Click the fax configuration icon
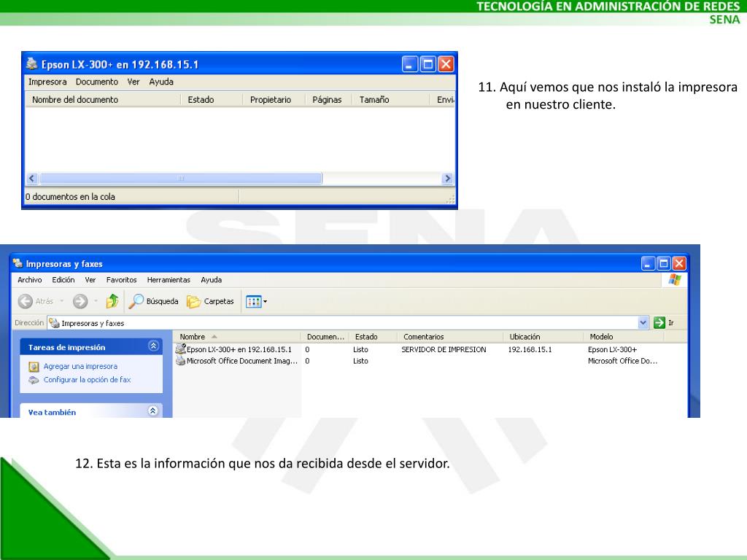747x560 pixels. [34, 379]
